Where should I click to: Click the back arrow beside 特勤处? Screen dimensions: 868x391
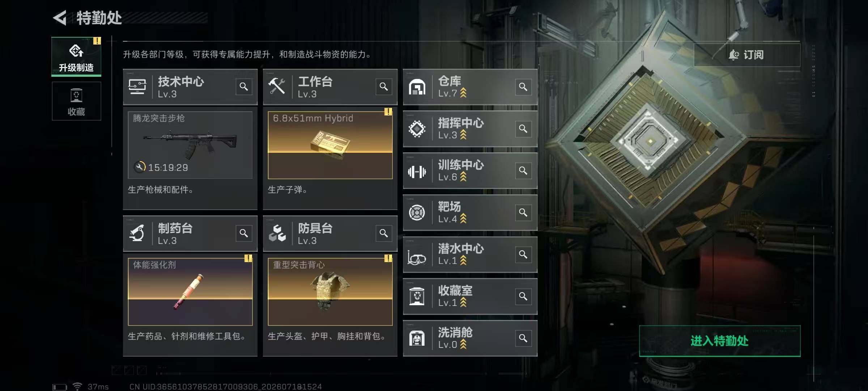tap(60, 18)
